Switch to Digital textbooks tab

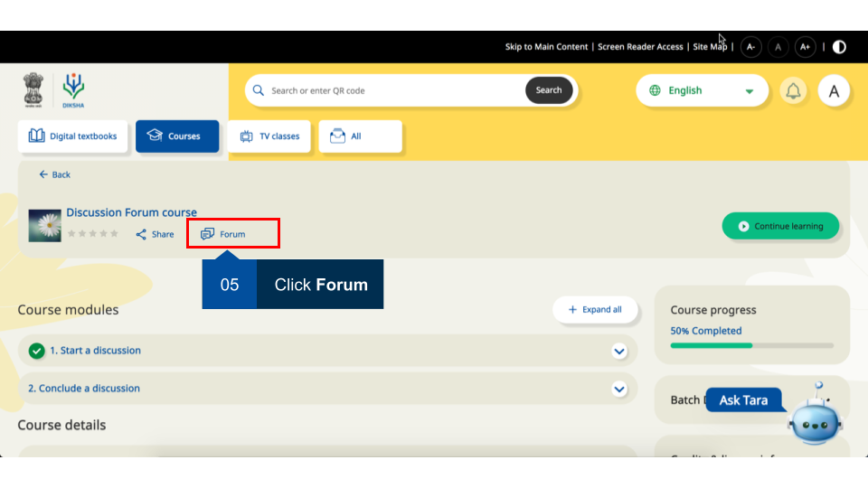pos(73,136)
